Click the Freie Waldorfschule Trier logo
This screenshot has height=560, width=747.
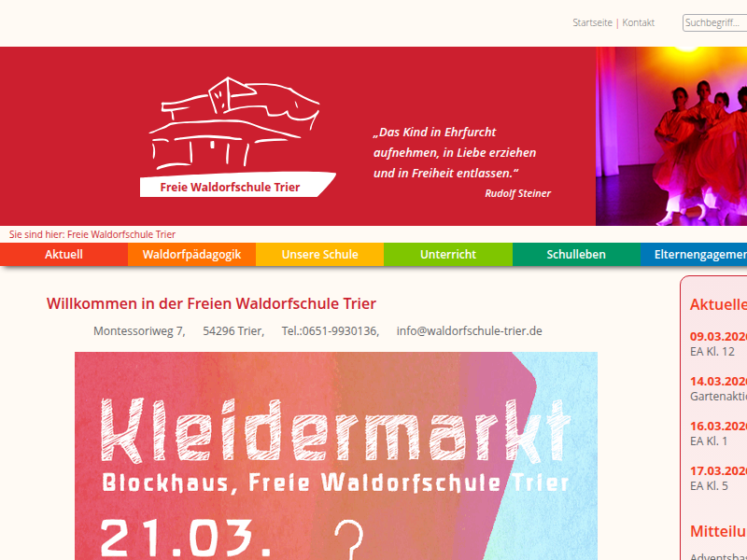coord(238,137)
